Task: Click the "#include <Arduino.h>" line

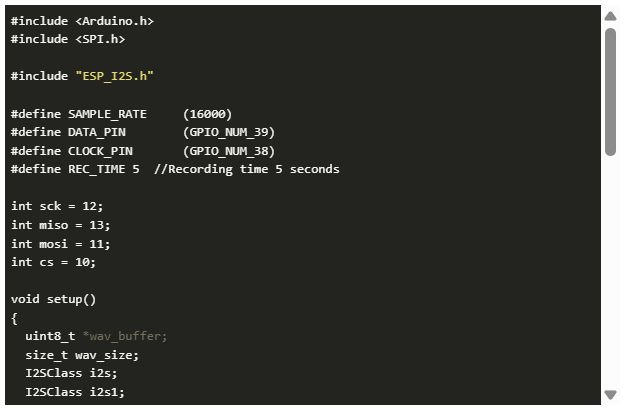Action: click(82, 21)
